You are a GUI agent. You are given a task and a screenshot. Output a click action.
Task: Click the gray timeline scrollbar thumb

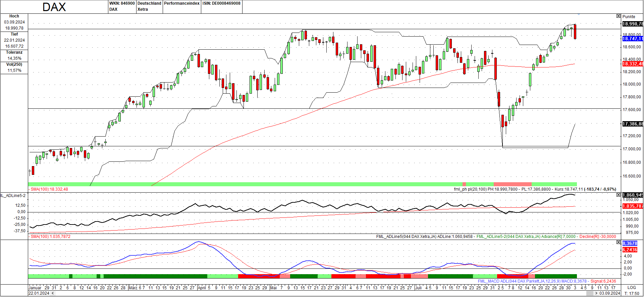click(590, 293)
